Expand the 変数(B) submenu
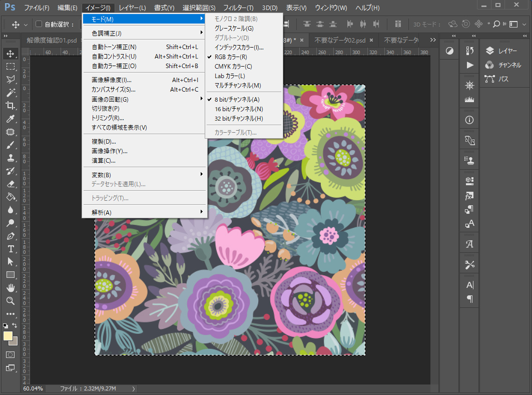The width and height of the screenshot is (532, 395). click(x=145, y=175)
